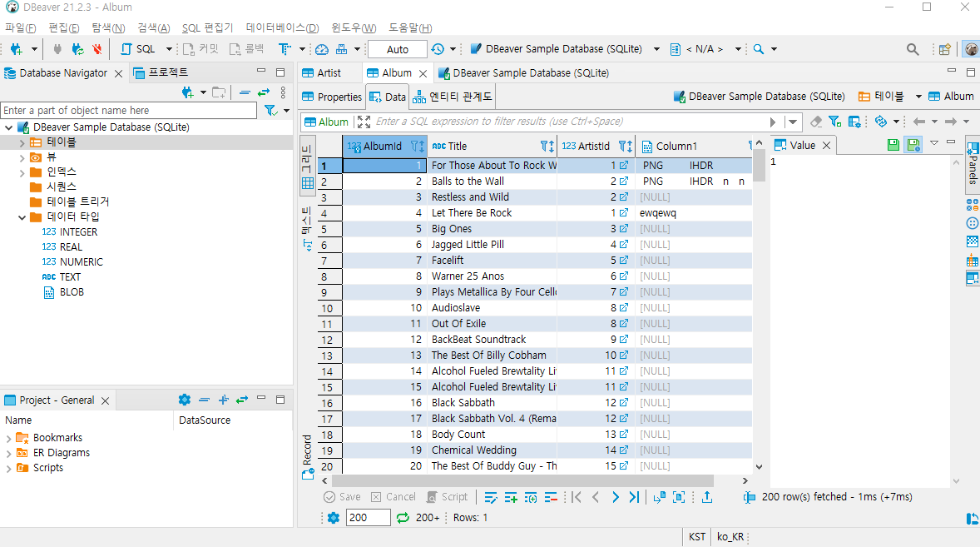980x547 pixels.
Task: Open the SQL 편집기 menu
Action: [x=207, y=28]
